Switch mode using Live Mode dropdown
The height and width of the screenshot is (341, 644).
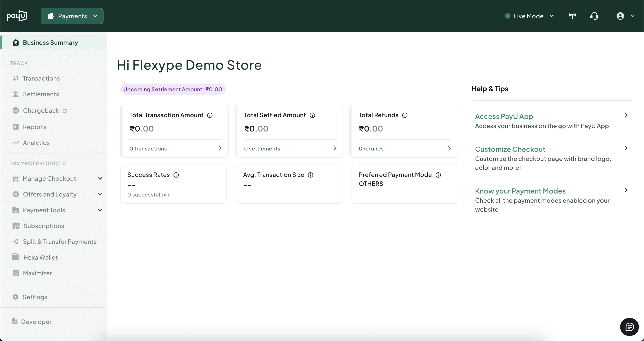[529, 16]
